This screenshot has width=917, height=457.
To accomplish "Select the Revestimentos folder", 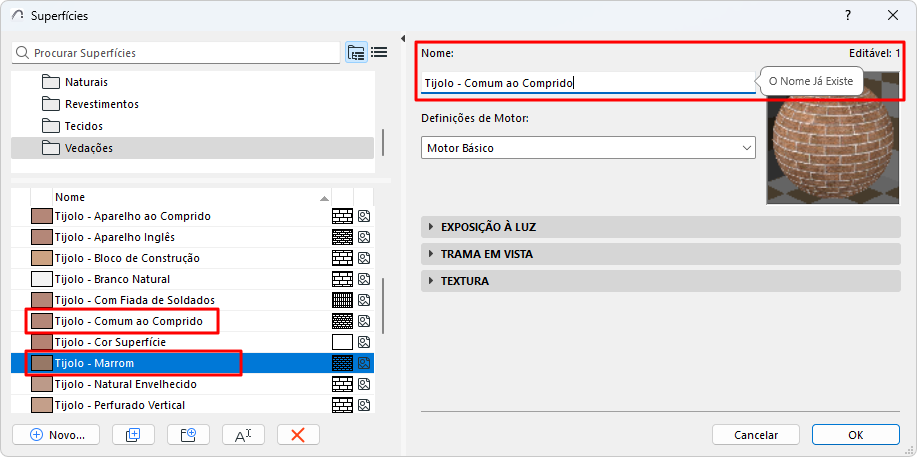I will tap(101, 104).
